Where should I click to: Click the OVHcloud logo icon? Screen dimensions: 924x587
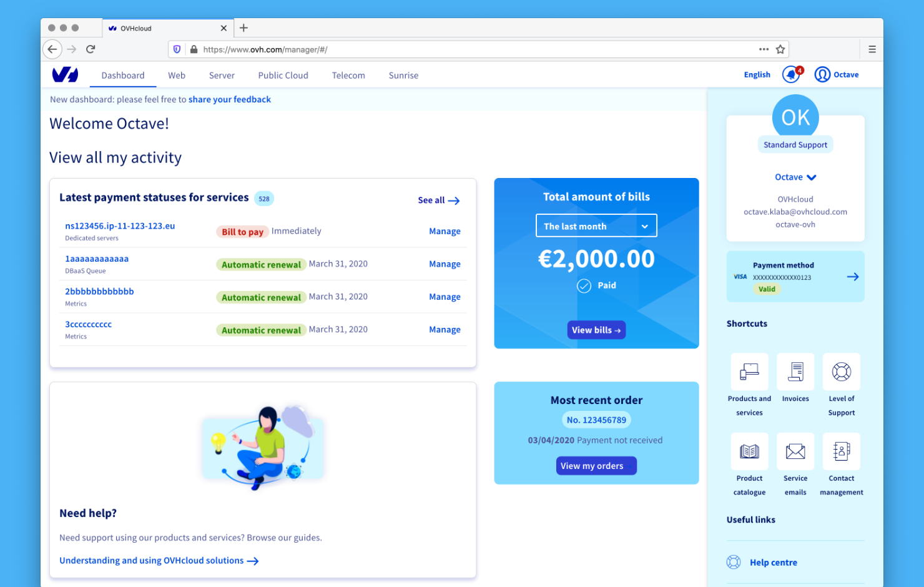[x=65, y=75]
